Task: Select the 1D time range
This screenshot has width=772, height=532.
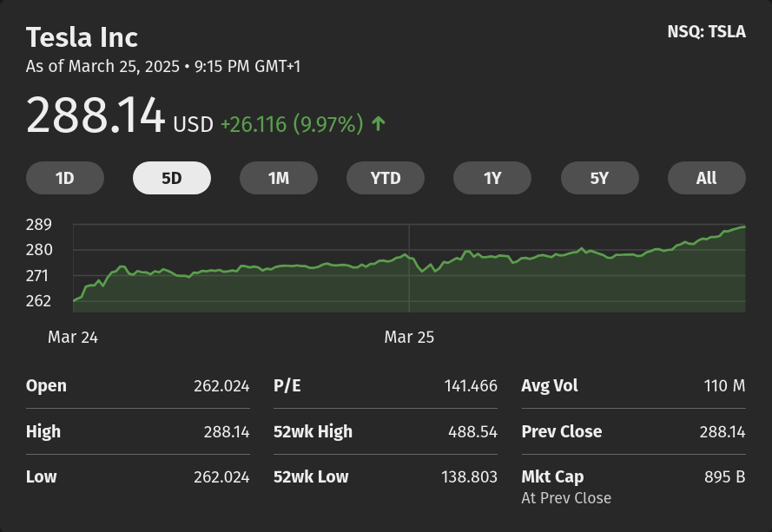Action: tap(65, 178)
